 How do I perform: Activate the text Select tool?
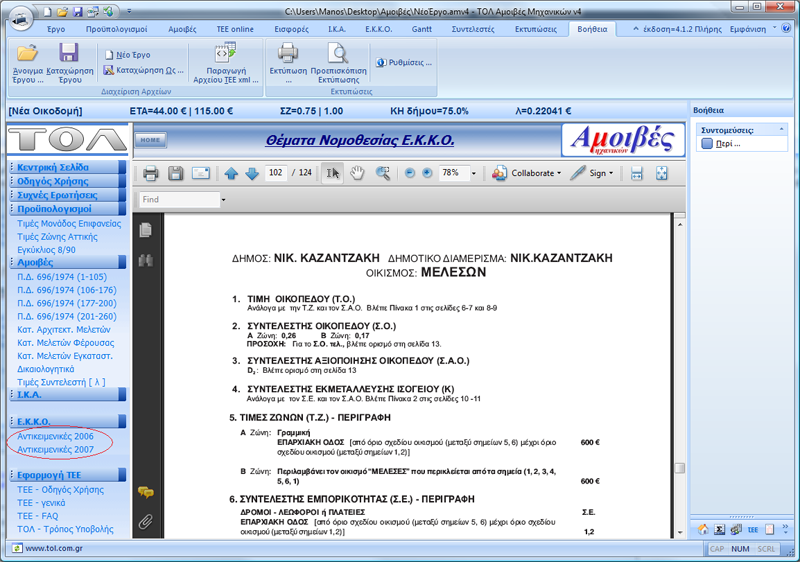click(x=332, y=173)
